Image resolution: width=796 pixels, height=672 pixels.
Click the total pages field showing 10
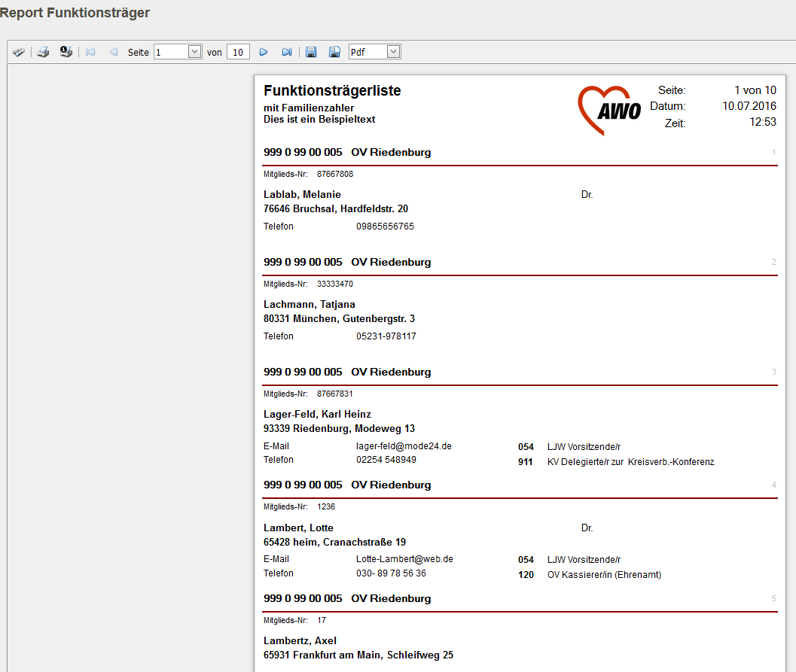click(x=238, y=52)
